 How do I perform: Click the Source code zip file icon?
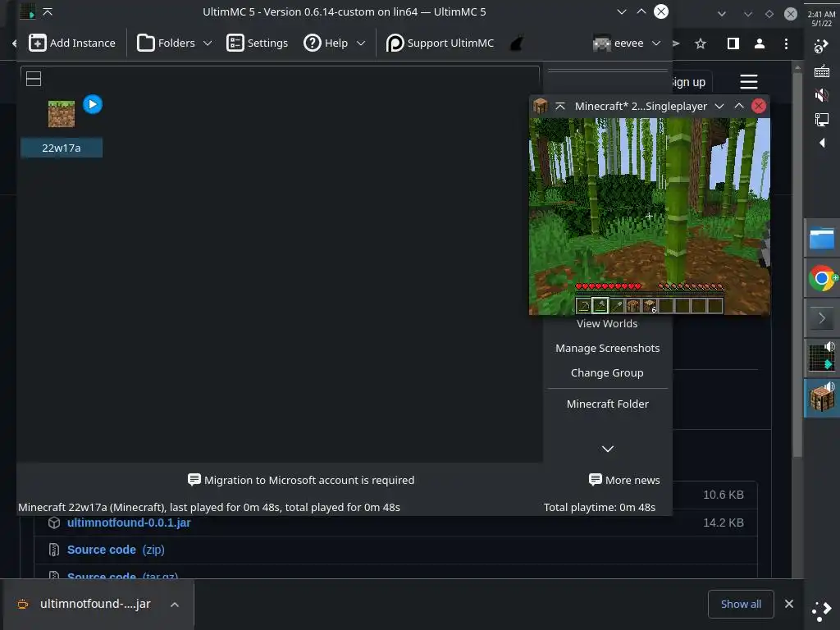(x=53, y=550)
